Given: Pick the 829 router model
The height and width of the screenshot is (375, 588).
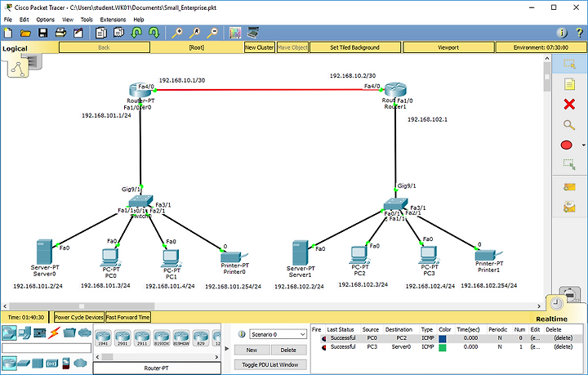Looking at the screenshot, I should tap(201, 338).
